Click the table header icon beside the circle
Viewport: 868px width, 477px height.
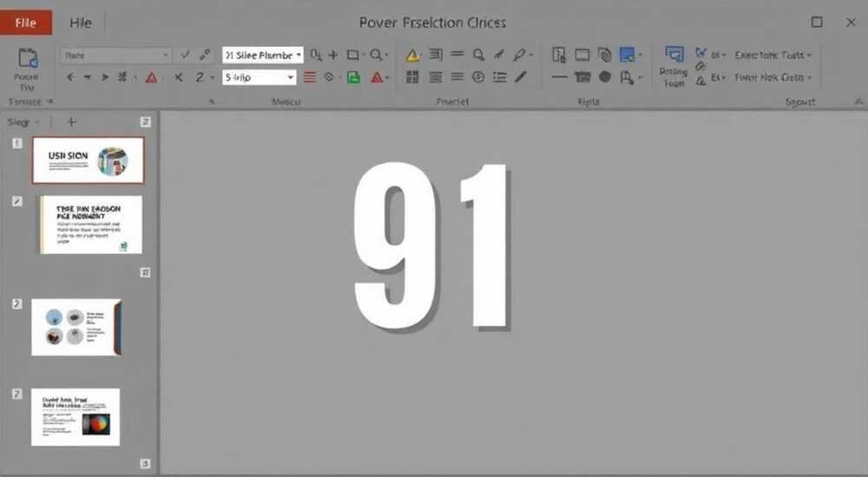point(582,77)
